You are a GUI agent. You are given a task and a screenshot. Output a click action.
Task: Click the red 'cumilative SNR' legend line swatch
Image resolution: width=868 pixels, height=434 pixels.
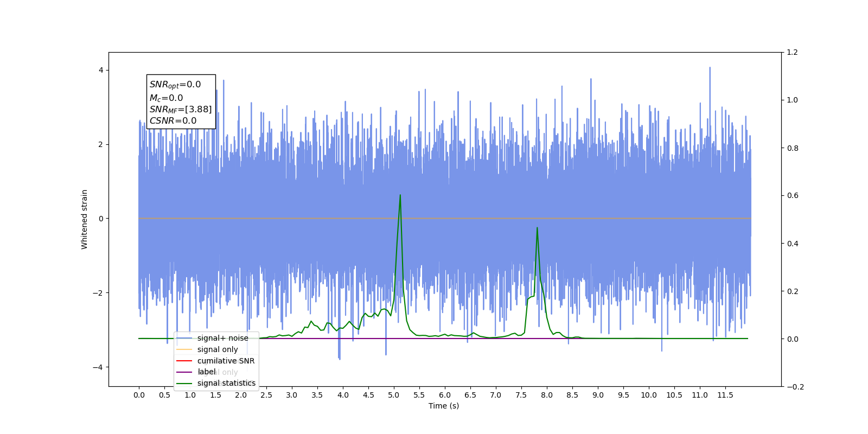(184, 361)
